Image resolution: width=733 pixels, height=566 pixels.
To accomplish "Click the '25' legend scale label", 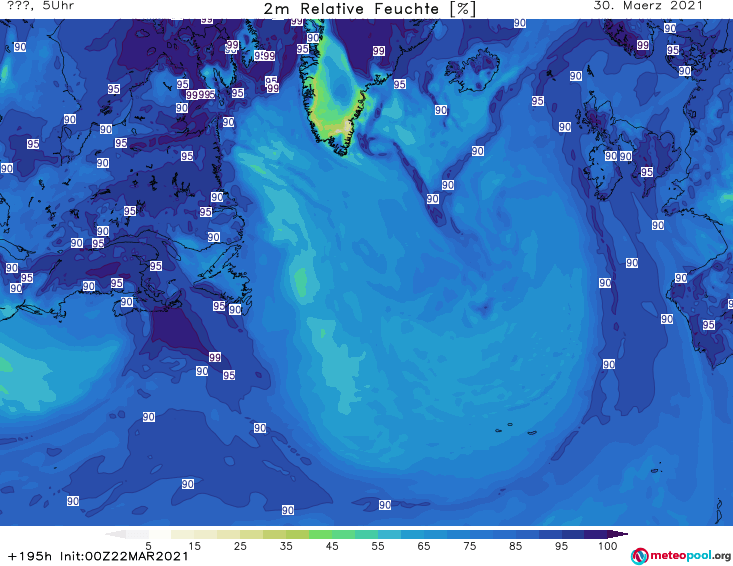I will click(240, 546).
